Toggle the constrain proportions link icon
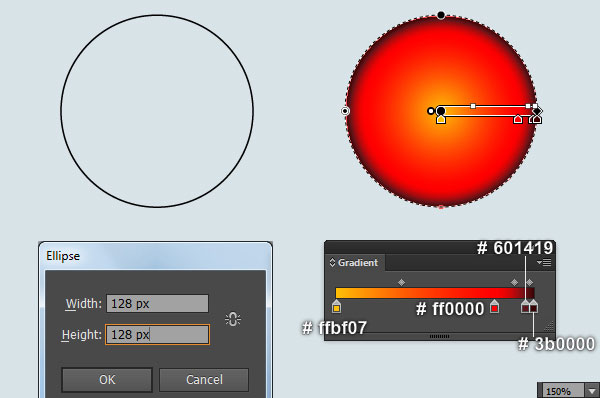The image size is (600, 398). click(x=233, y=319)
